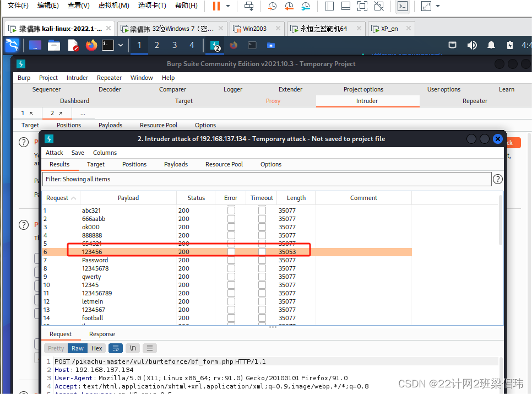Viewport: 532px width, 394px height.
Task: Open the Repeater tab in Burp Suite
Action: click(475, 101)
